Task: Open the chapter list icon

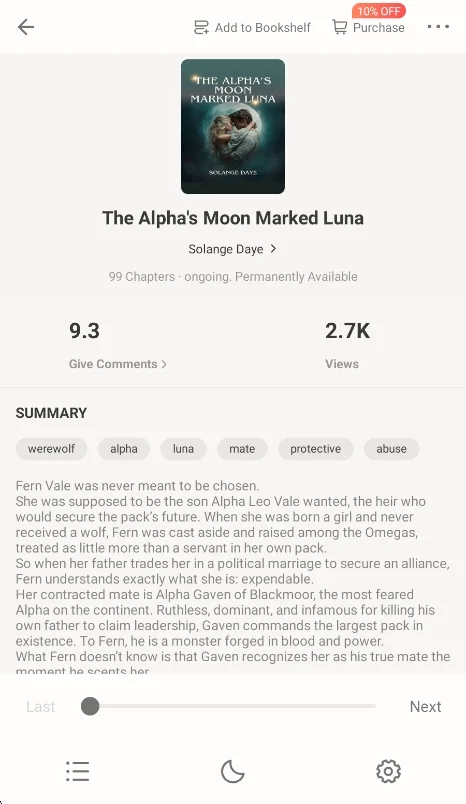Action: (77, 771)
